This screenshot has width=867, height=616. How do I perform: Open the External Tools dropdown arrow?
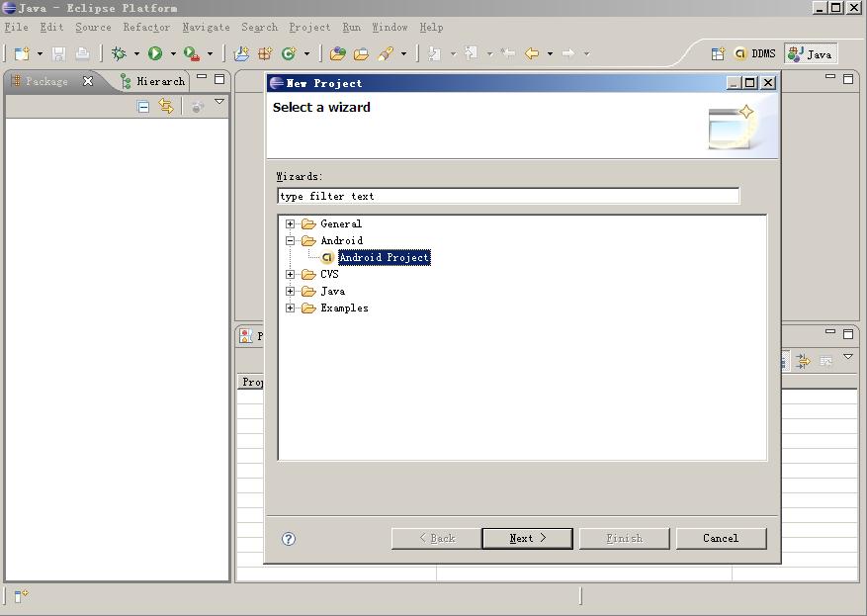211,53
